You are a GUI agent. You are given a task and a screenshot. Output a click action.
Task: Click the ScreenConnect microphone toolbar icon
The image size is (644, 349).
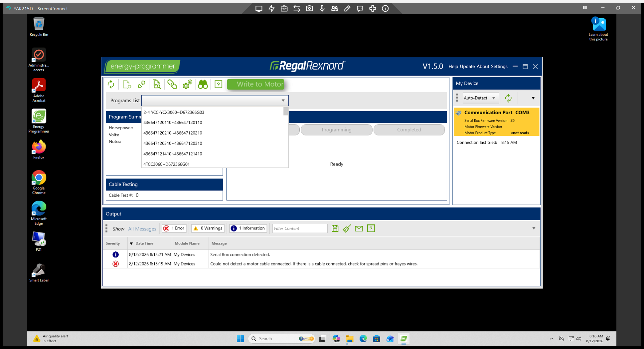pos(322,9)
